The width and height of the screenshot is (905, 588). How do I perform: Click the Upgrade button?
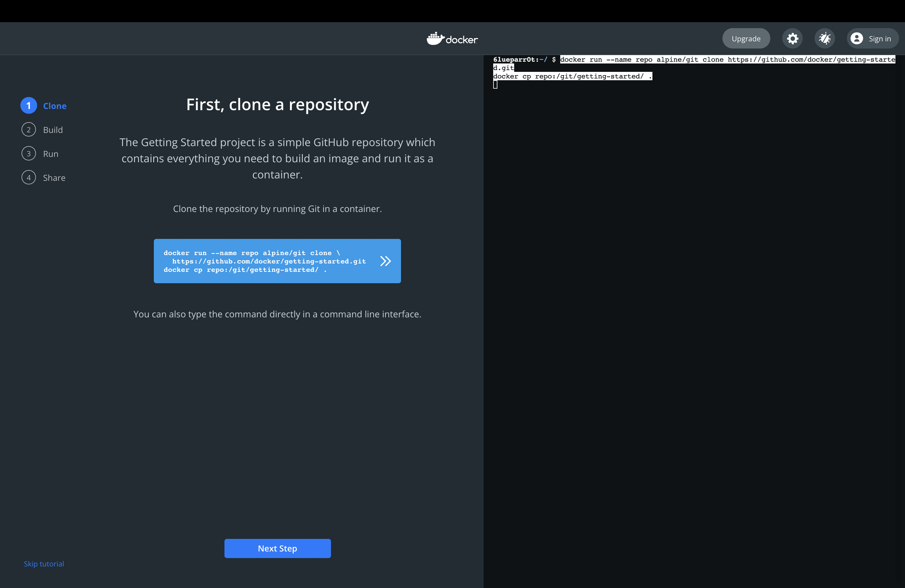coord(746,38)
